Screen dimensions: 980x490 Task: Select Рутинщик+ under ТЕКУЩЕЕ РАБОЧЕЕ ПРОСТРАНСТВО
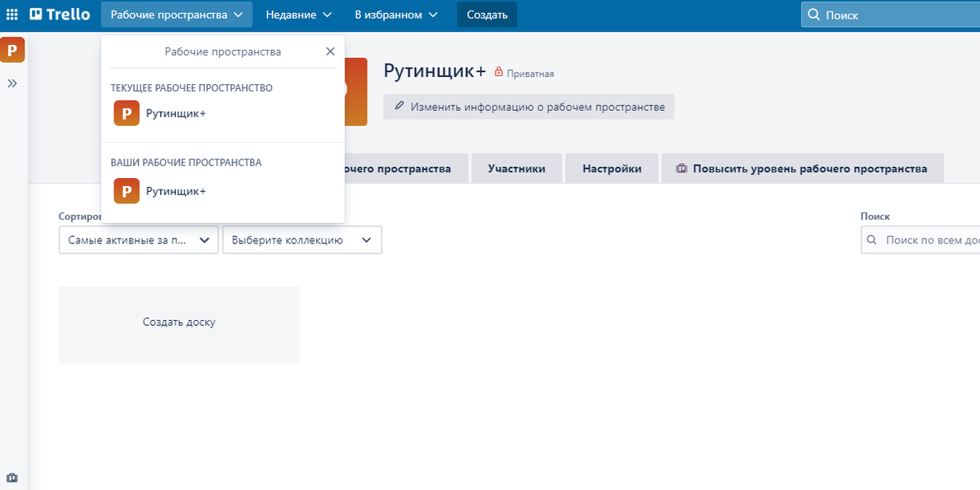223,114
